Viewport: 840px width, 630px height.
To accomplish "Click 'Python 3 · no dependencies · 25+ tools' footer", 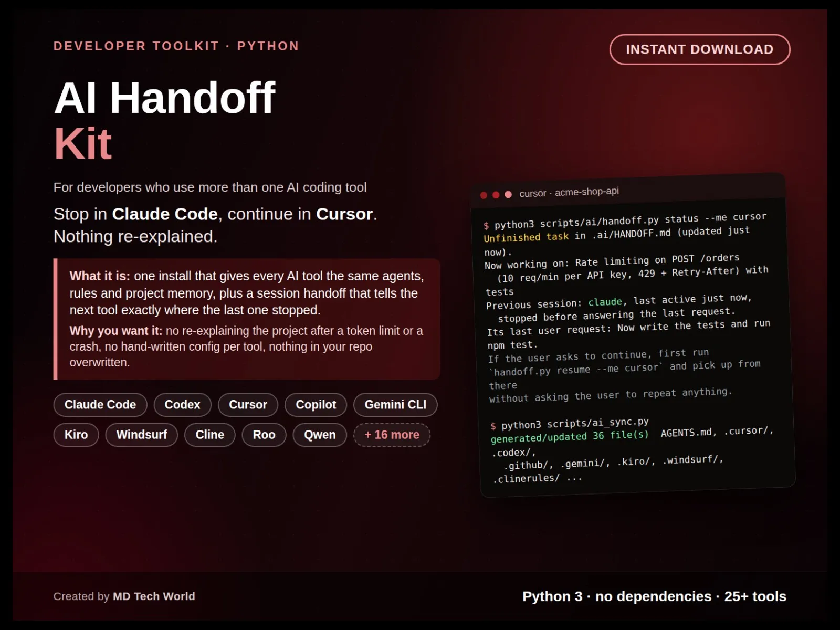I will click(x=654, y=596).
